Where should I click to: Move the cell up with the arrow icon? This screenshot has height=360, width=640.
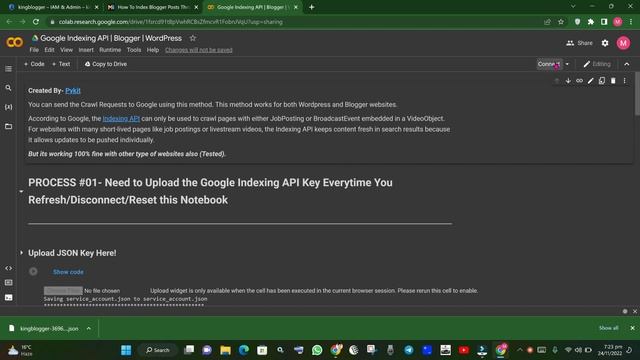coord(557,81)
